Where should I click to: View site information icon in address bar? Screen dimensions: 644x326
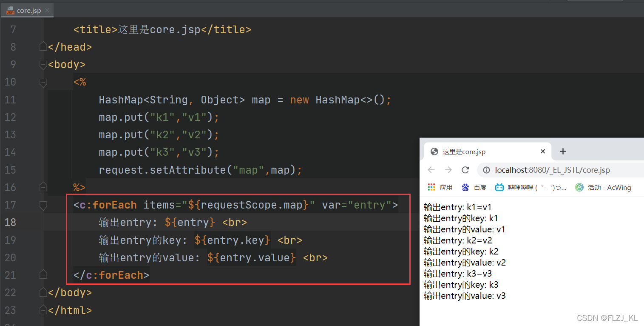click(x=487, y=170)
